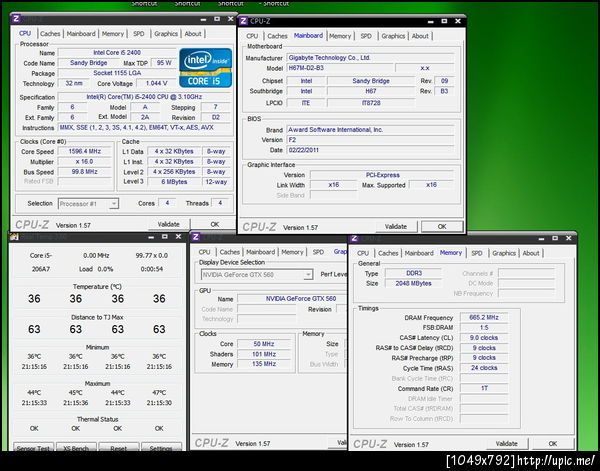Click the Command Rate value '1T'
Viewport: 600px width, 471px height.
coord(484,388)
